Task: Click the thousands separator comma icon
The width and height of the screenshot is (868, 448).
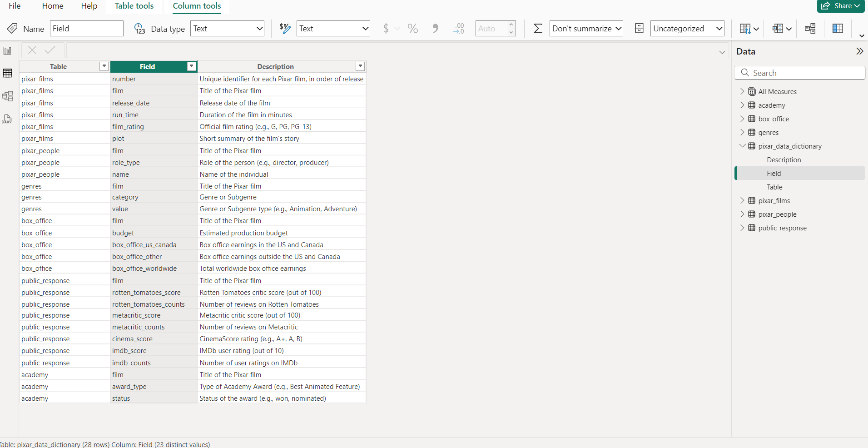Action: click(x=435, y=29)
